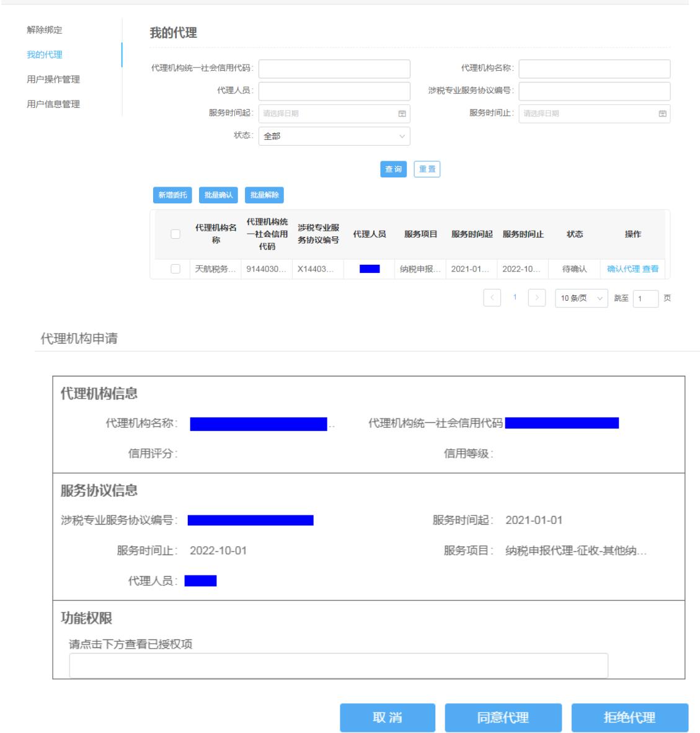Open calendar icon in 服务时间止 field
The width and height of the screenshot is (700, 733).
662,114
